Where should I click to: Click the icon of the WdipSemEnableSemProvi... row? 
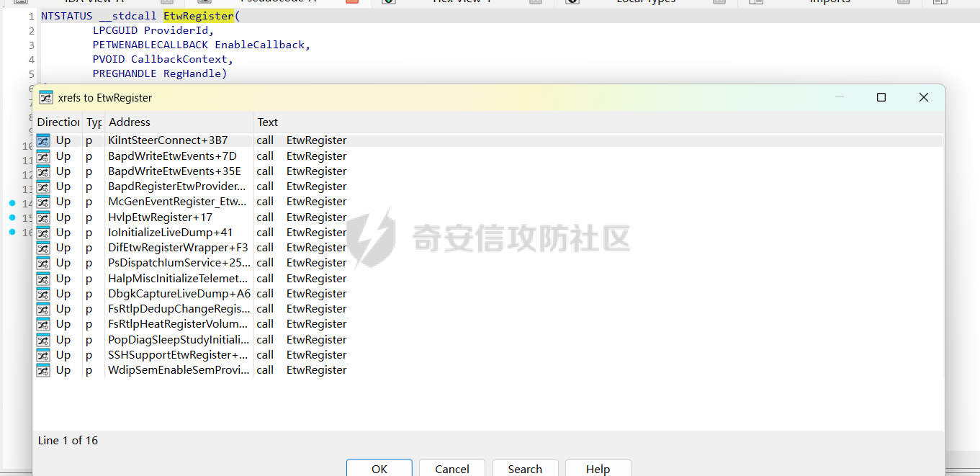(43, 370)
